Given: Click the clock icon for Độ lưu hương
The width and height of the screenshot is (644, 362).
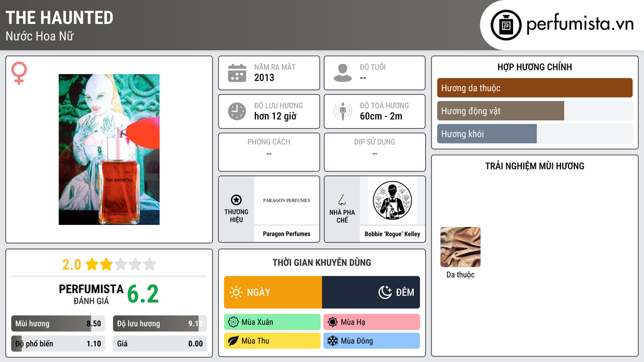Looking at the screenshot, I should click(x=237, y=111).
